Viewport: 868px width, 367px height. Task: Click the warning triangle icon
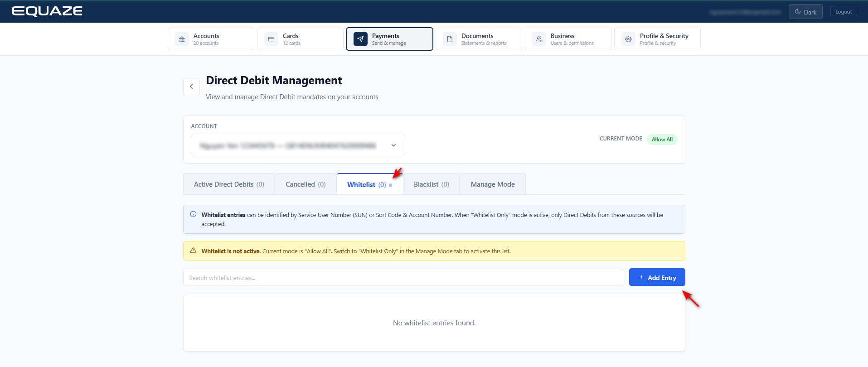[x=193, y=251]
